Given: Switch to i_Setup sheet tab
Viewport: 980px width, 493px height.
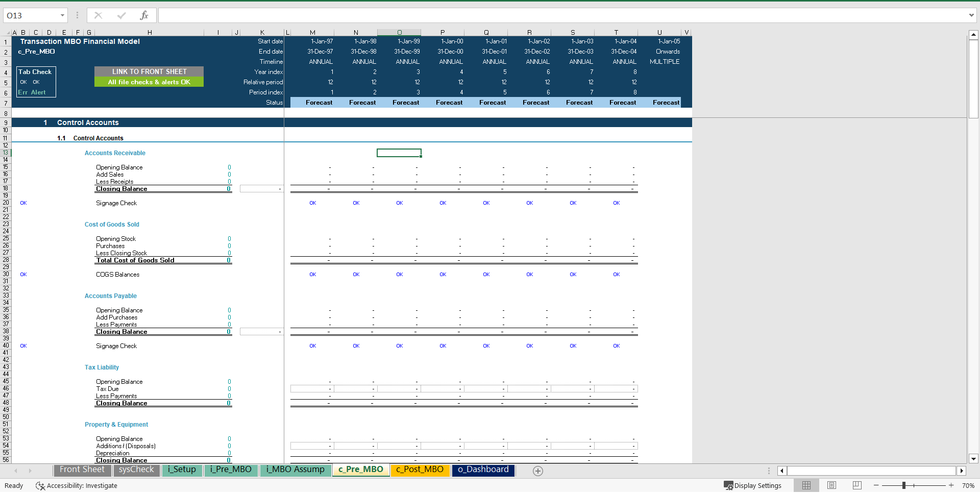Looking at the screenshot, I should (x=182, y=470).
